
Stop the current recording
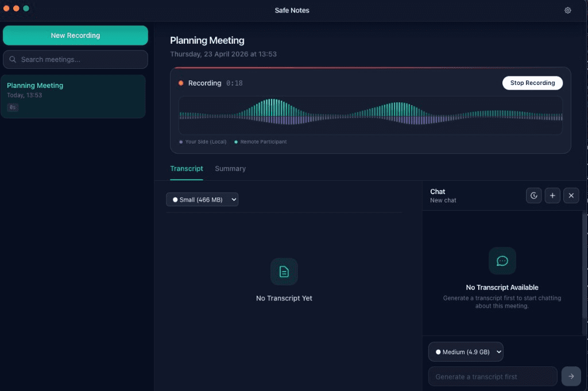click(532, 83)
